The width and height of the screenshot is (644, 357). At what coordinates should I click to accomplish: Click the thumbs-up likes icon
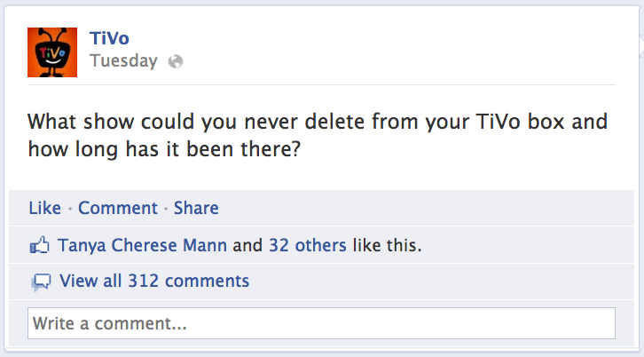click(39, 245)
